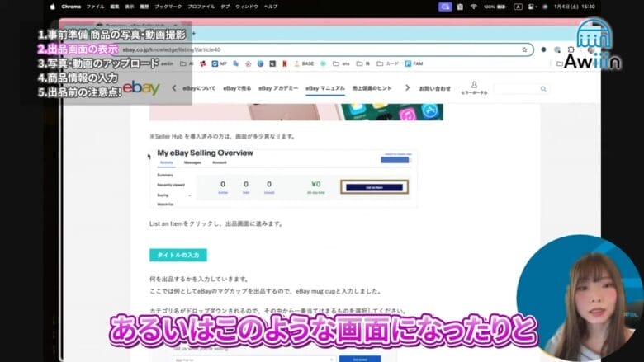Click the search magnifier icon
644x362 pixels.
click(543, 88)
